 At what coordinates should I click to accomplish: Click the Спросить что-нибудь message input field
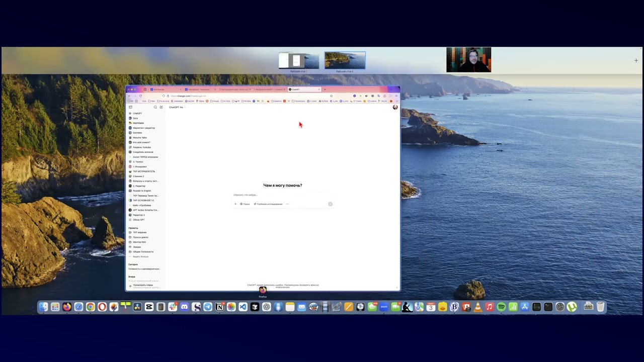(x=283, y=195)
